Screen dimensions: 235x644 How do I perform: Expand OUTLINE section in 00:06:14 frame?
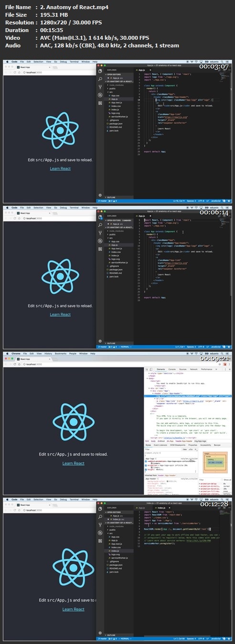click(x=119, y=343)
